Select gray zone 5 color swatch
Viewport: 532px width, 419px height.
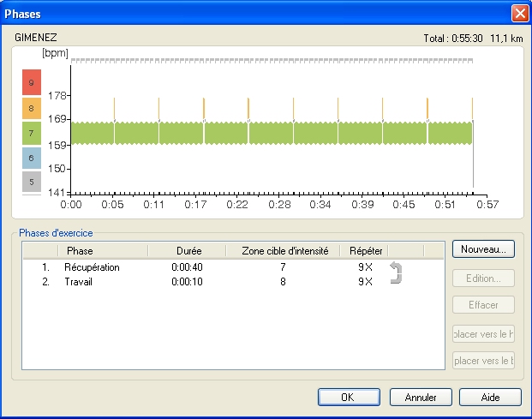click(31, 182)
